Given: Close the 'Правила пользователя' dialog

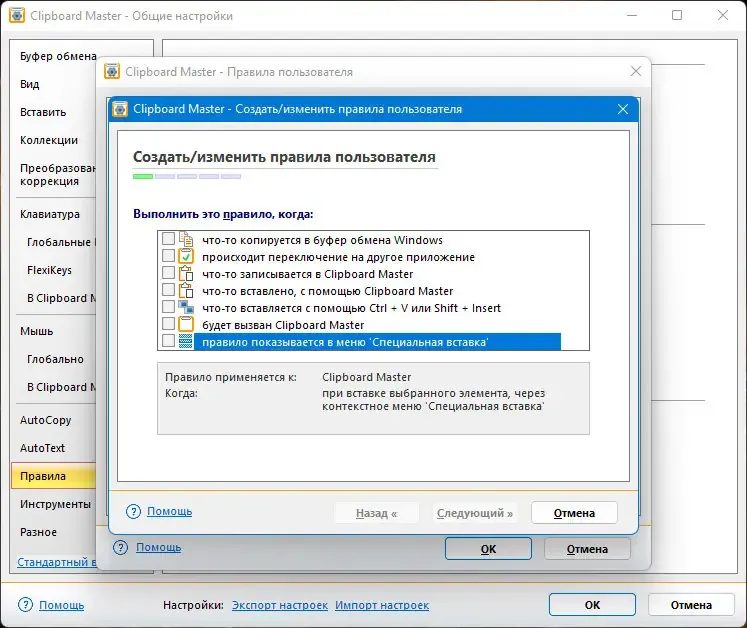Looking at the screenshot, I should tap(636, 71).
